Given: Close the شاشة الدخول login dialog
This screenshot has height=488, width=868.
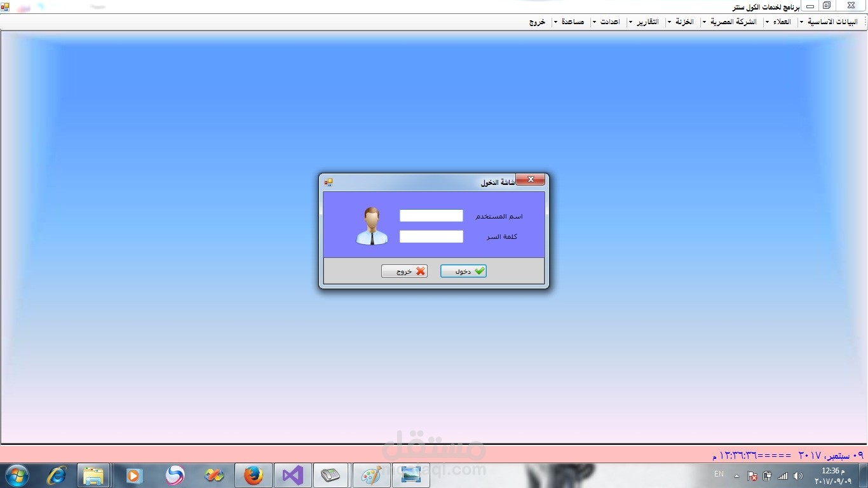Looking at the screenshot, I should 531,180.
